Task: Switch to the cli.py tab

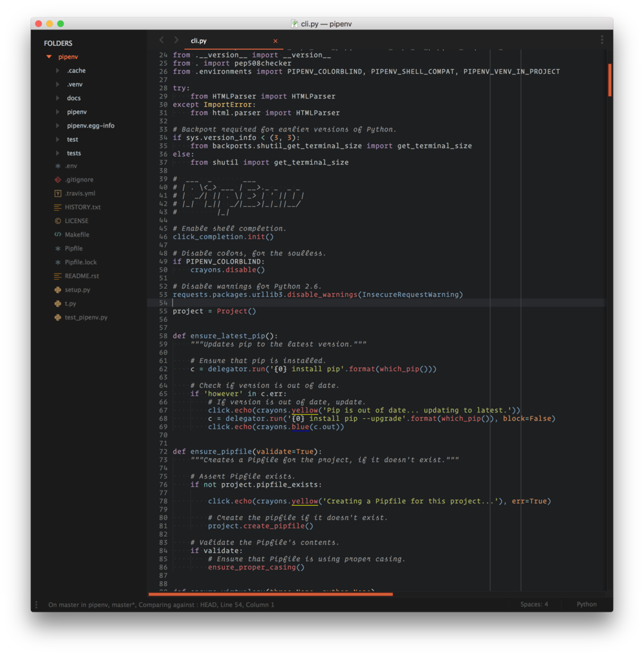Action: (198, 41)
